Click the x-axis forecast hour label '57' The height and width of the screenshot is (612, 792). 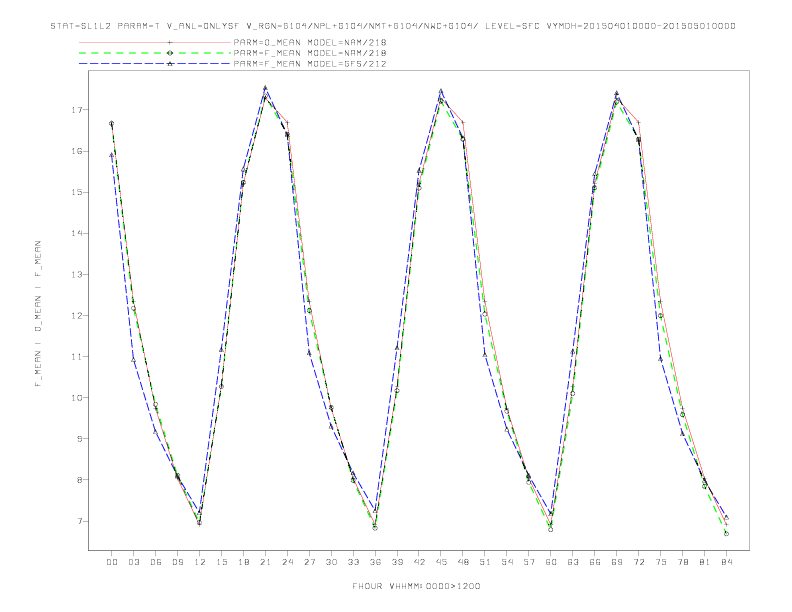click(x=529, y=562)
